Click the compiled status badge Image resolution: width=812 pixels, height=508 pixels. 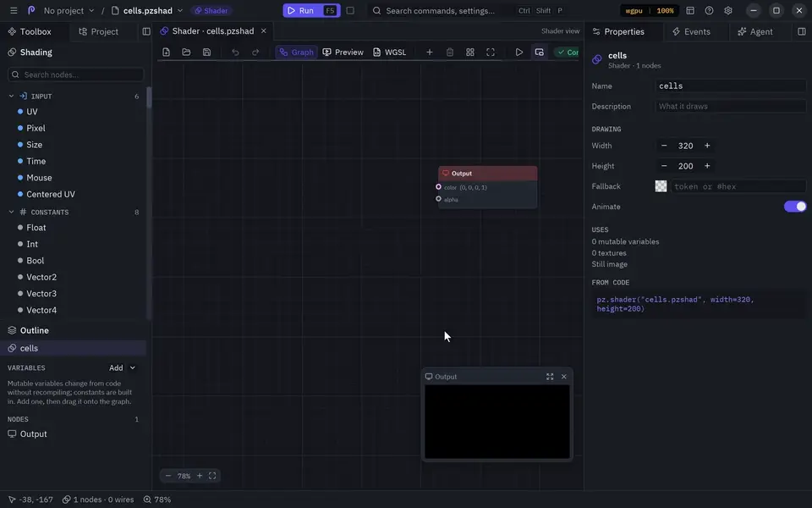click(x=568, y=52)
